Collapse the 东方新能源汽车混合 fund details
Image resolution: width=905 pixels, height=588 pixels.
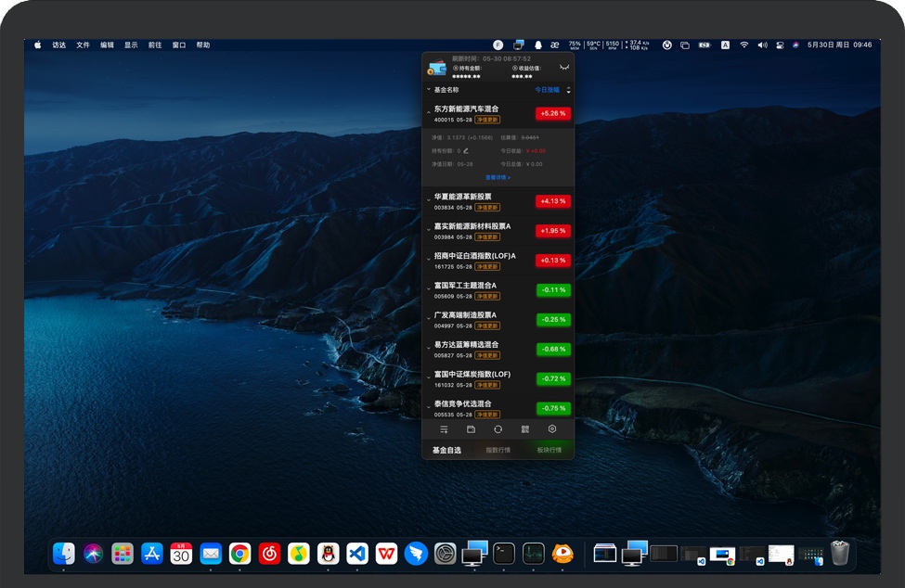coord(428,113)
